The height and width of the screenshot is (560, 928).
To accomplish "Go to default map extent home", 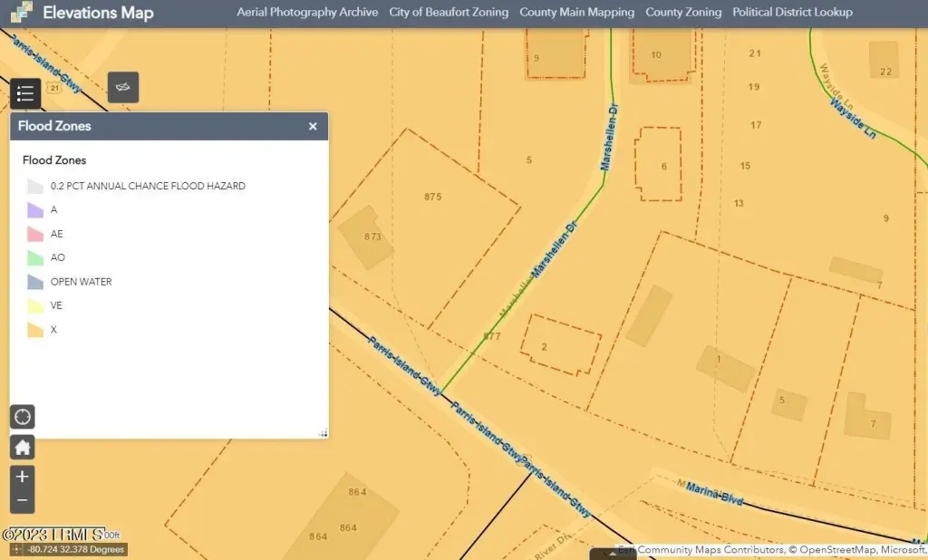I will tap(23, 448).
